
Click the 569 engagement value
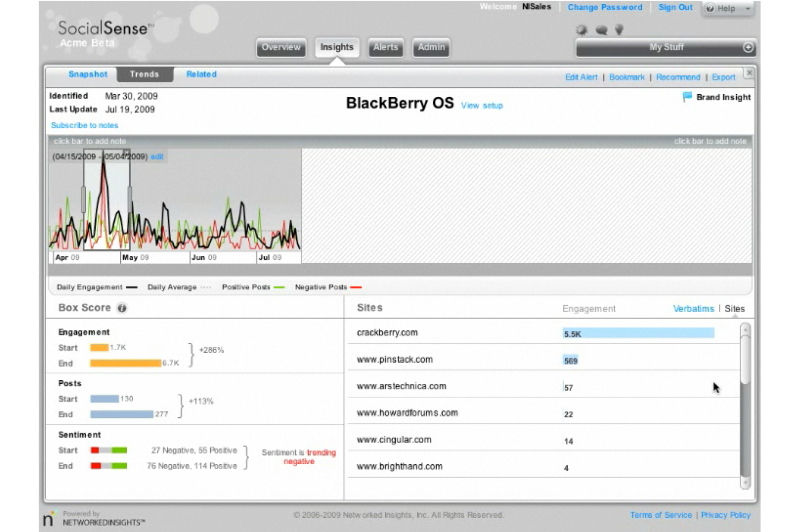tap(571, 360)
